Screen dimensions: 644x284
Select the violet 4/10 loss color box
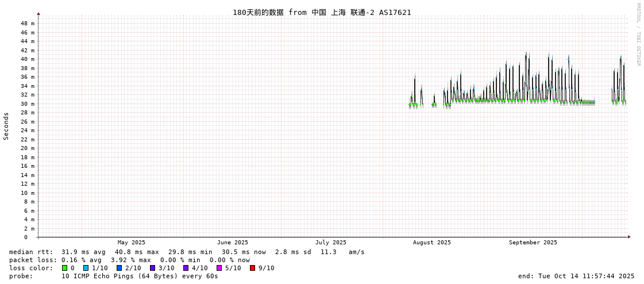click(x=186, y=268)
